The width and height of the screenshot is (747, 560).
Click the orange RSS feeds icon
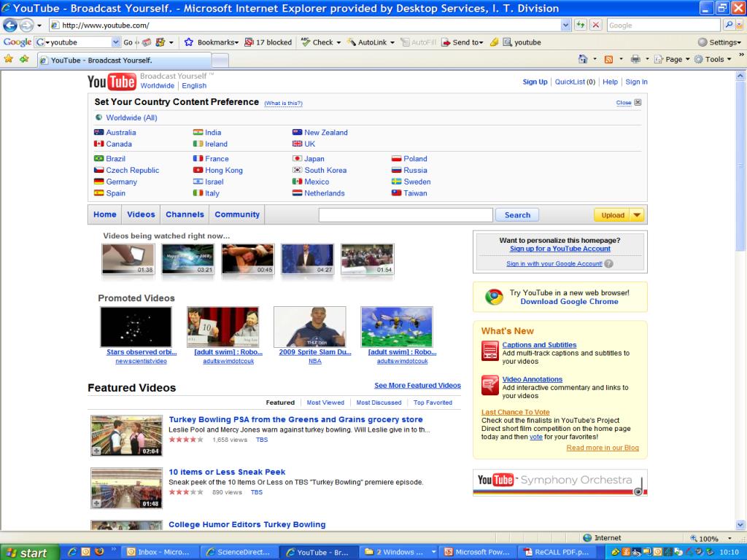(x=608, y=59)
